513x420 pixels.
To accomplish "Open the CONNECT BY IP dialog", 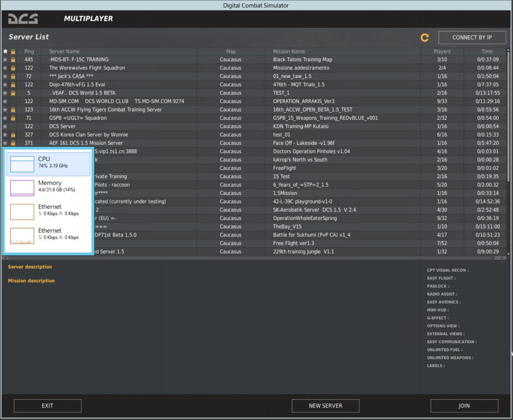I will (x=472, y=38).
